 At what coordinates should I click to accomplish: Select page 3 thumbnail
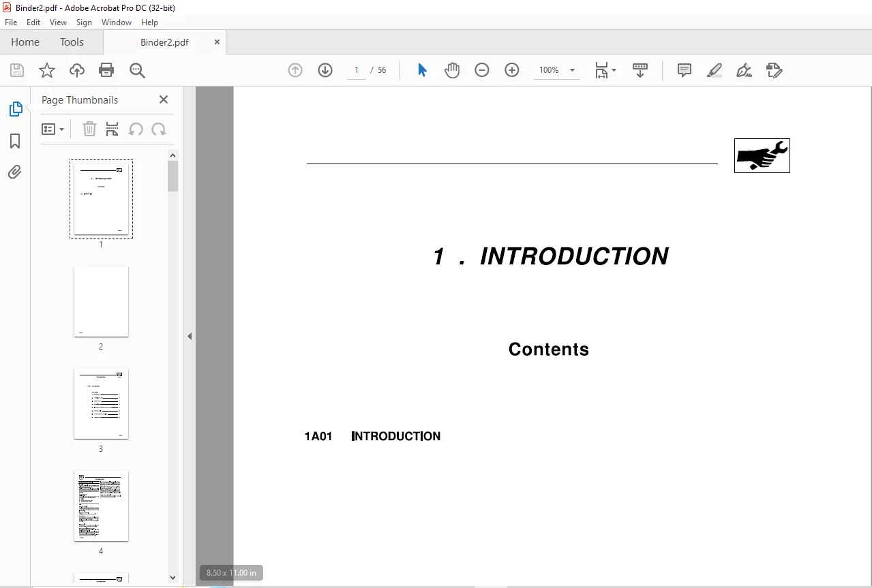point(101,403)
